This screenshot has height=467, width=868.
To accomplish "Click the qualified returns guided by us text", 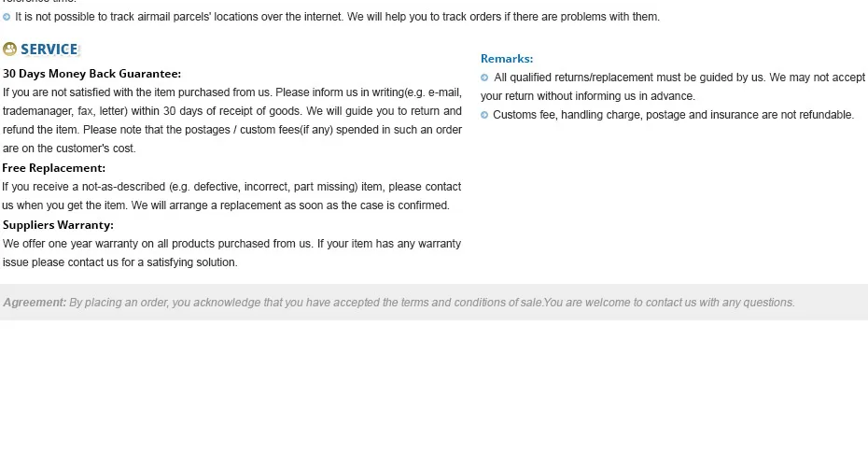I will 673,87.
